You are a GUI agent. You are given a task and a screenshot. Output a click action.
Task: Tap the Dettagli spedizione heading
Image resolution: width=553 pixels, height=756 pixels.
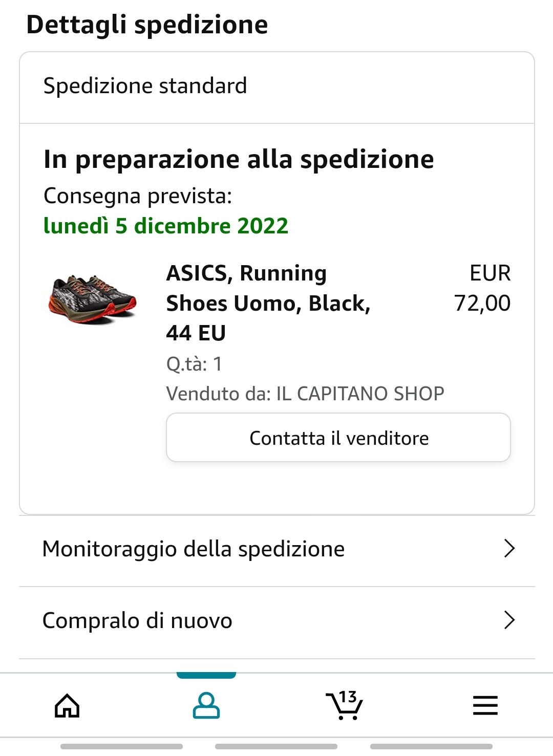pos(147,25)
